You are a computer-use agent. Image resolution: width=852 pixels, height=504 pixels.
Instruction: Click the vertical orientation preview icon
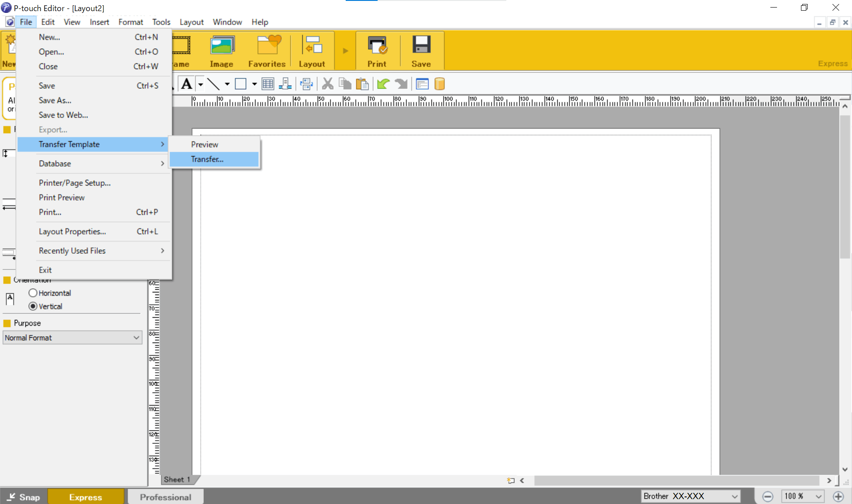(x=10, y=299)
